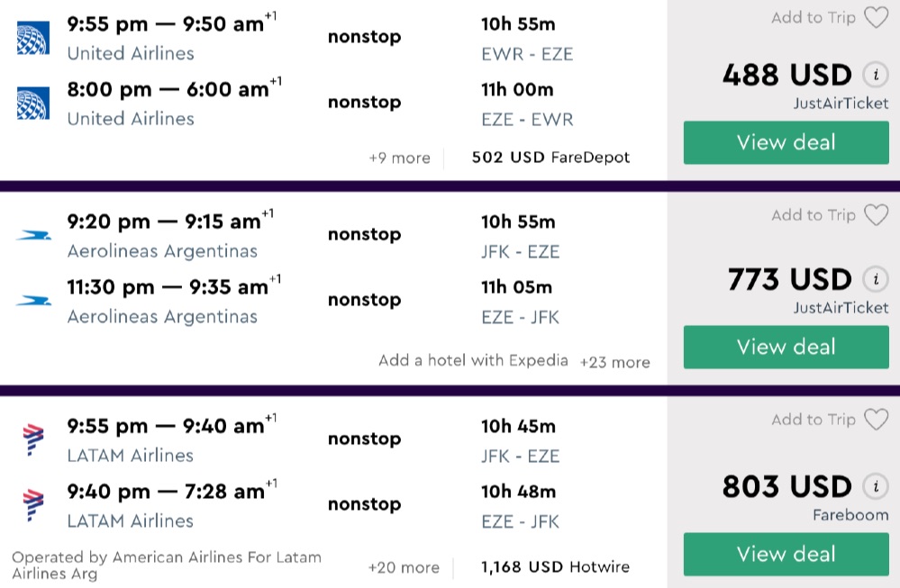Viewport: 900px width, 588px height.
Task: Save the 488 USD United flight to favorites
Action: click(876, 18)
